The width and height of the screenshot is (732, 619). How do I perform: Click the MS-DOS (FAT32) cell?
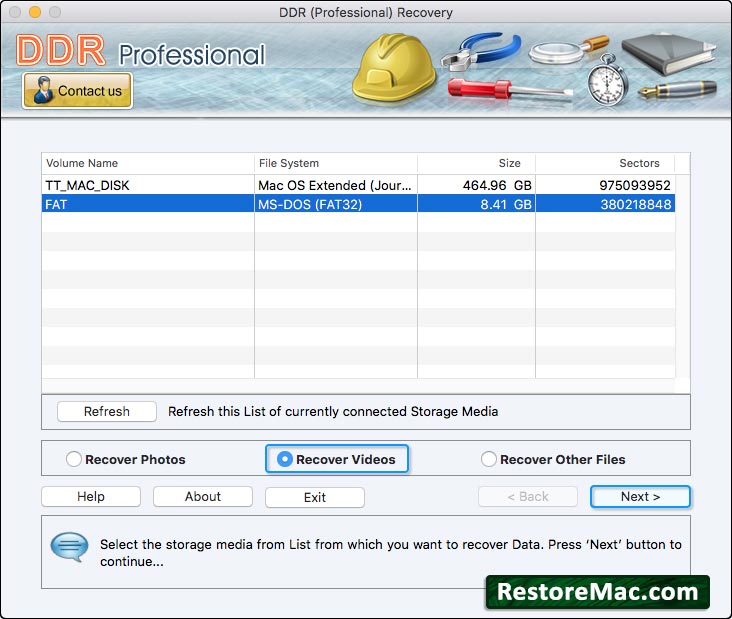click(336, 204)
